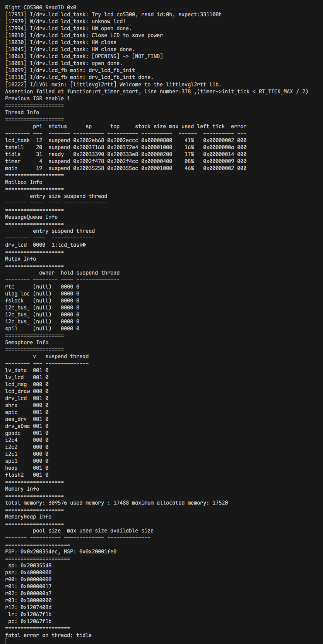The image size is (323, 644).
Task: Click the 'ulog loc' mutex entry
Action: pyautogui.click(x=17, y=294)
